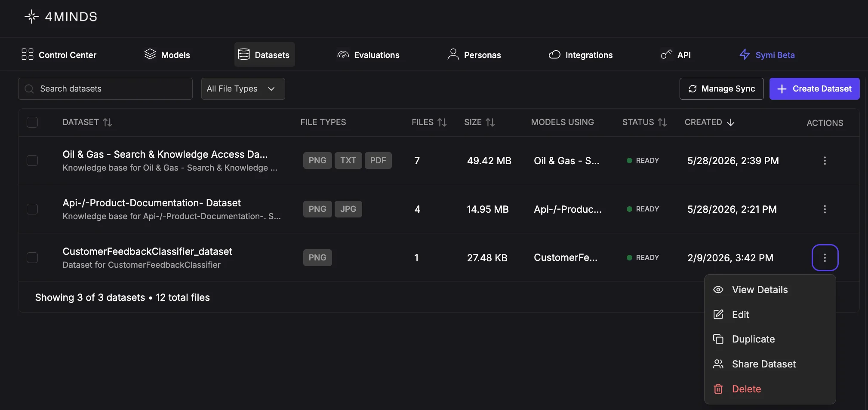Click the "Api-/-Produc..." model name

(568, 209)
